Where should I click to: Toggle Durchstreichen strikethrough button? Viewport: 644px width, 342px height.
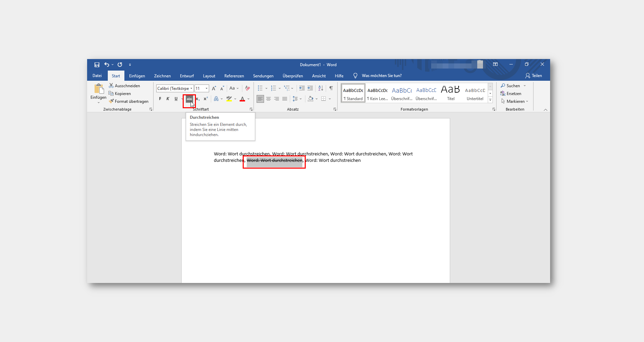(189, 99)
